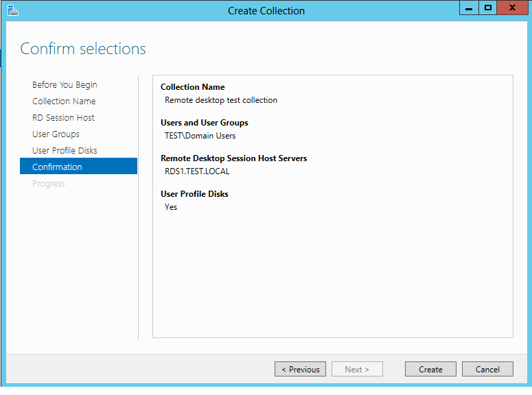Image resolution: width=532 pixels, height=395 pixels.
Task: Go to the Before You Begin step
Action: click(65, 85)
